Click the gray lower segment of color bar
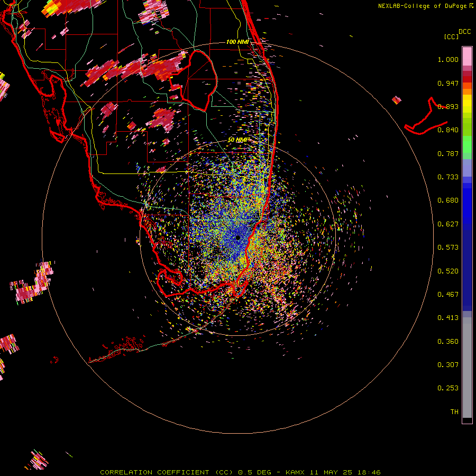 (x=467, y=368)
